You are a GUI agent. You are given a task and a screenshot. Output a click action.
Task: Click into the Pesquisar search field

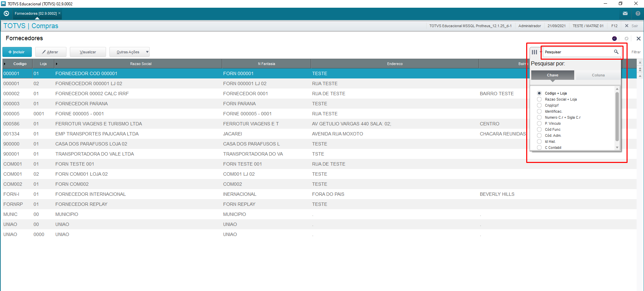[x=578, y=52]
